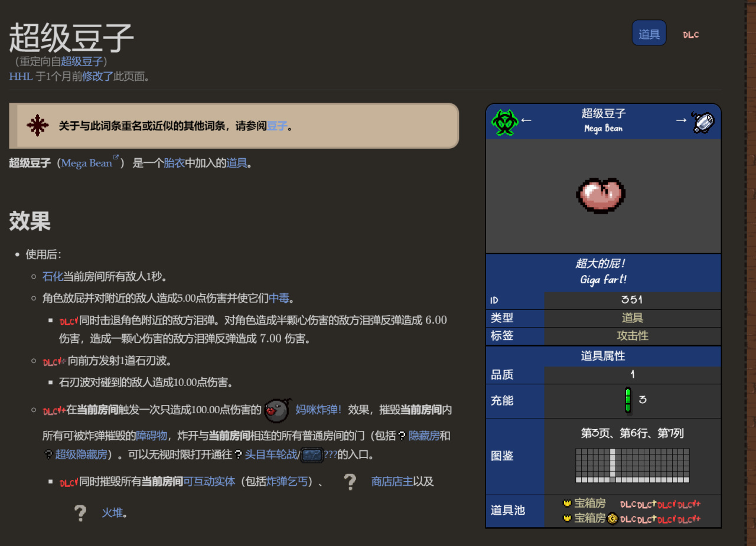Click the greed mode coin icon in 道具池
Image resolution: width=756 pixels, height=546 pixels.
click(613, 518)
